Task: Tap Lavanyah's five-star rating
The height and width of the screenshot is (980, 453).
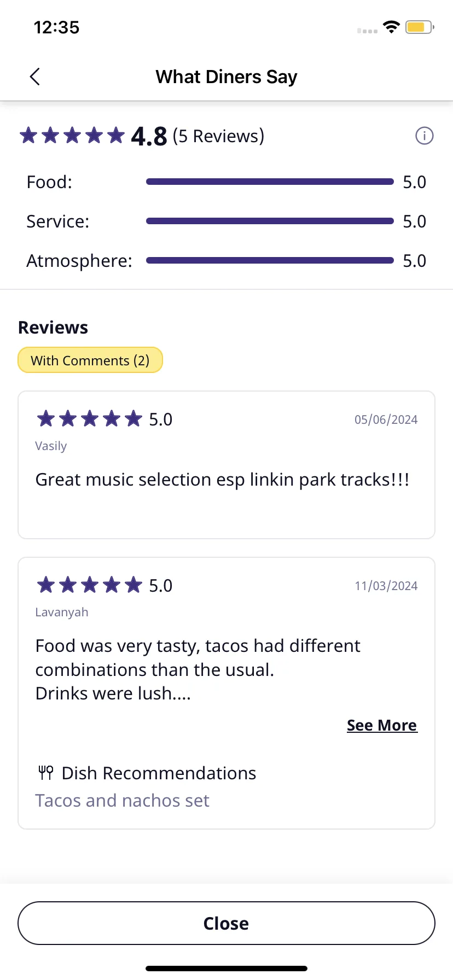Action: tap(89, 585)
